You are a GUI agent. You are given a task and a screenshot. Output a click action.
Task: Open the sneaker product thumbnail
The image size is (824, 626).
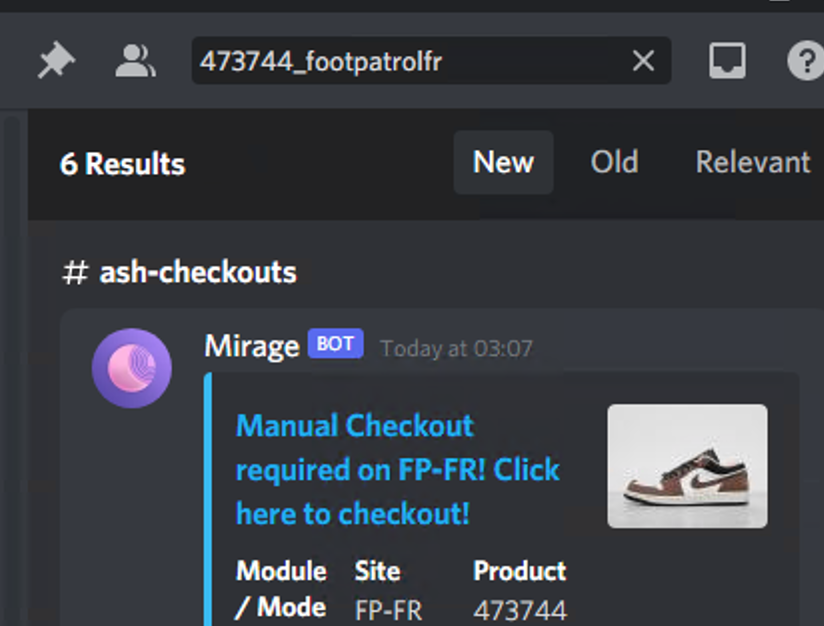pos(687,466)
